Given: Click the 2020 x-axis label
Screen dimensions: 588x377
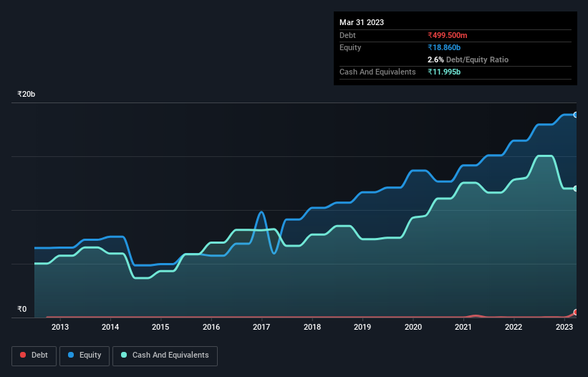Looking at the screenshot, I should click(x=413, y=327).
